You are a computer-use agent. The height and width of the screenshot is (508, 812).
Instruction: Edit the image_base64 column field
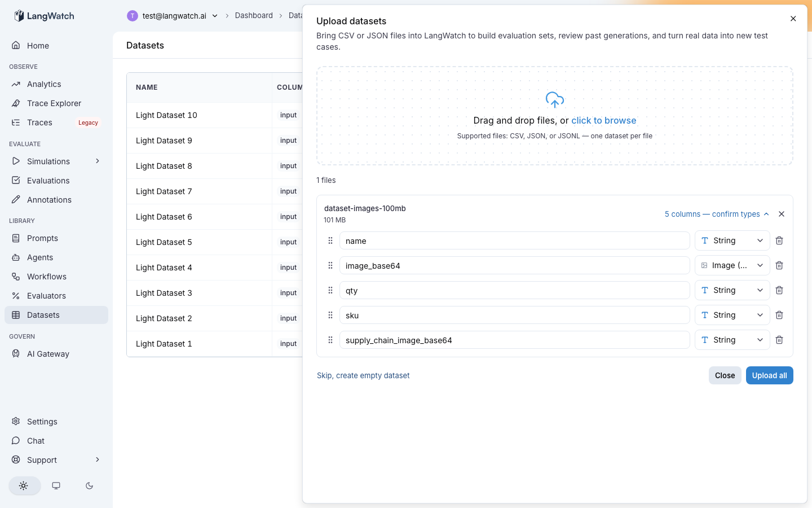[515, 265]
